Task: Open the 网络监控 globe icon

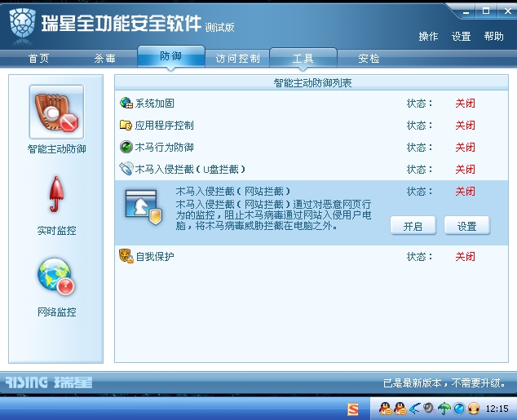Action: (56, 276)
